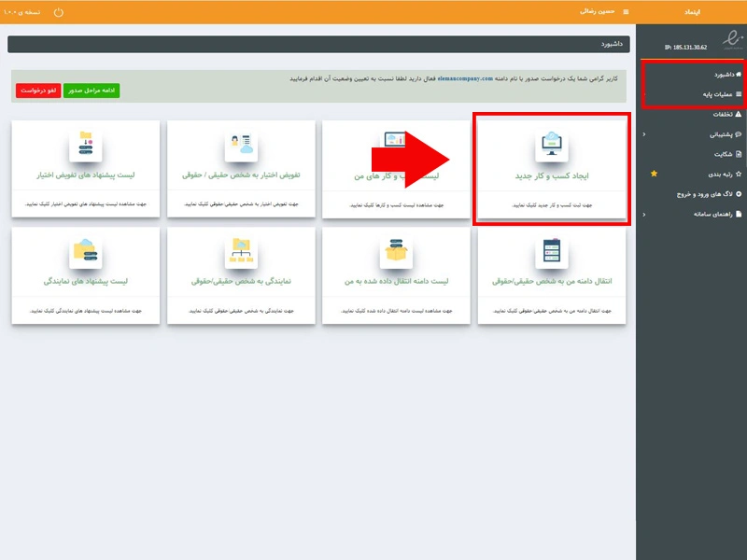Click the red لغو درخواست button
This screenshot has height=560, width=747.
38,91
